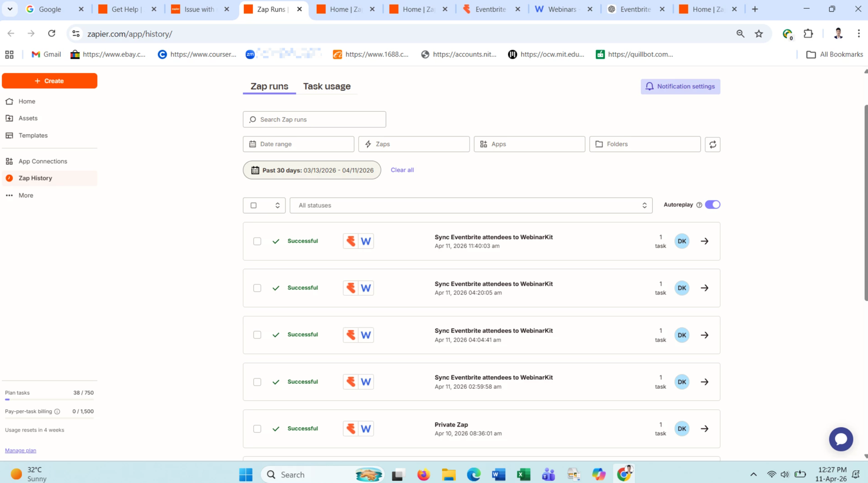The image size is (868, 483).
Task: Click the Clear all filters link
Action: coord(402,170)
